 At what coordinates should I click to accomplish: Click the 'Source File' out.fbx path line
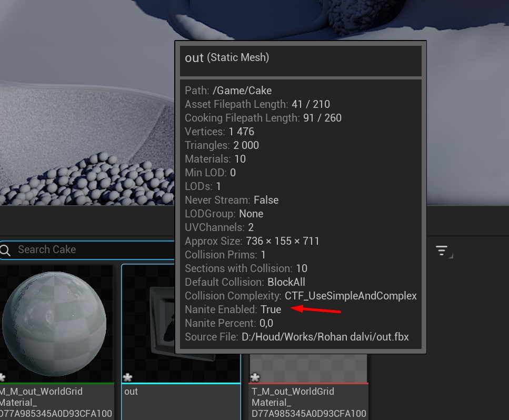tap(297, 337)
